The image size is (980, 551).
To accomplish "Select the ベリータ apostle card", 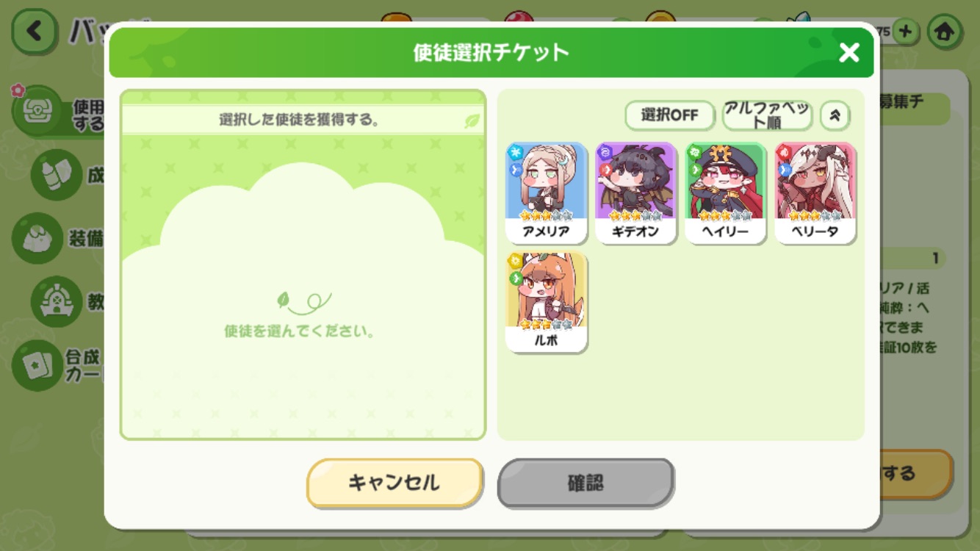I will [815, 193].
